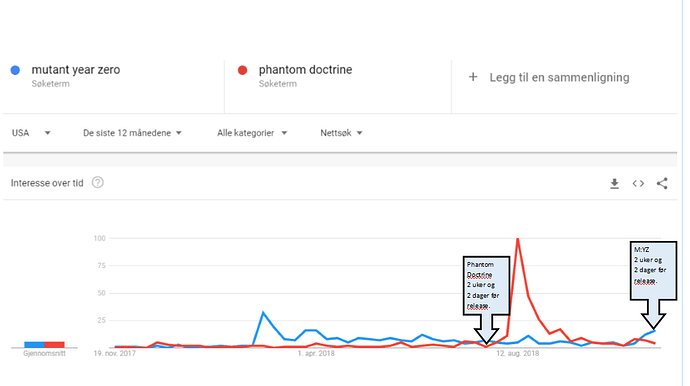Expand the Nettsøk search type dropdown

pos(341,133)
